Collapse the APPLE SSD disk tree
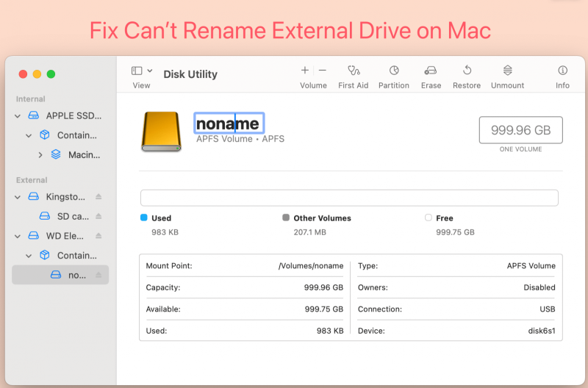Image resolution: width=588 pixels, height=388 pixels. click(18, 116)
